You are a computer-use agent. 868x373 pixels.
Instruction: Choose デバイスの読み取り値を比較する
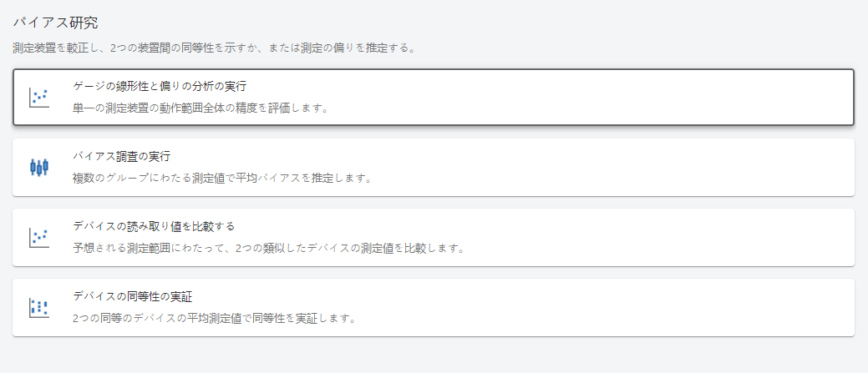154,226
